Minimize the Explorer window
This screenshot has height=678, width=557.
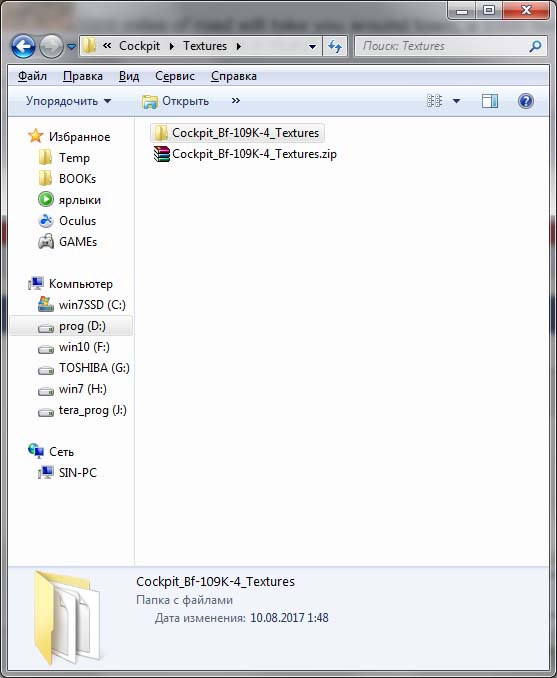462,10
